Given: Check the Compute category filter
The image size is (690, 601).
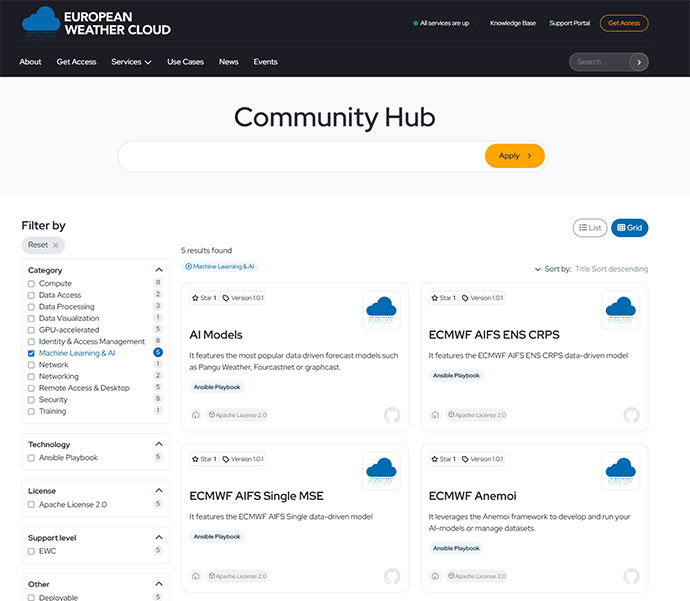Looking at the screenshot, I should 31,284.
